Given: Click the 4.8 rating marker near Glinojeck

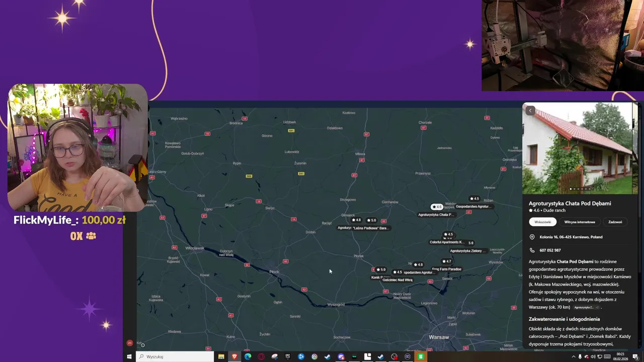Looking at the screenshot, I should coord(356,220).
